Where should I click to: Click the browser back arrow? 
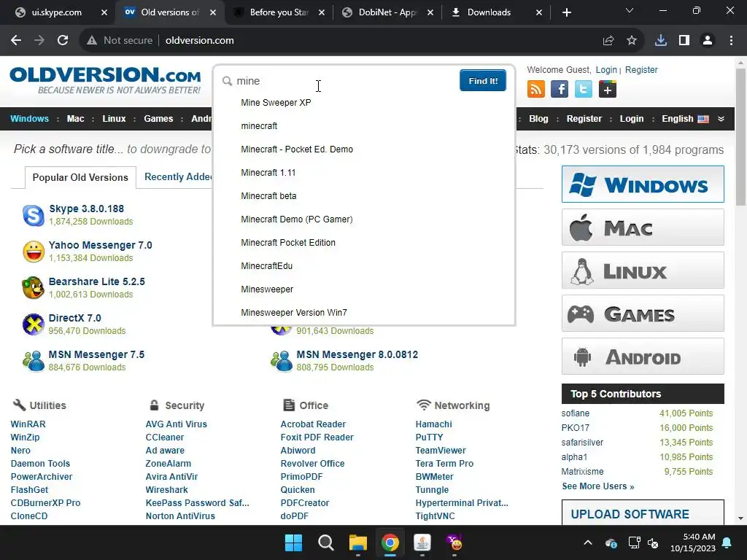pyautogui.click(x=16, y=41)
